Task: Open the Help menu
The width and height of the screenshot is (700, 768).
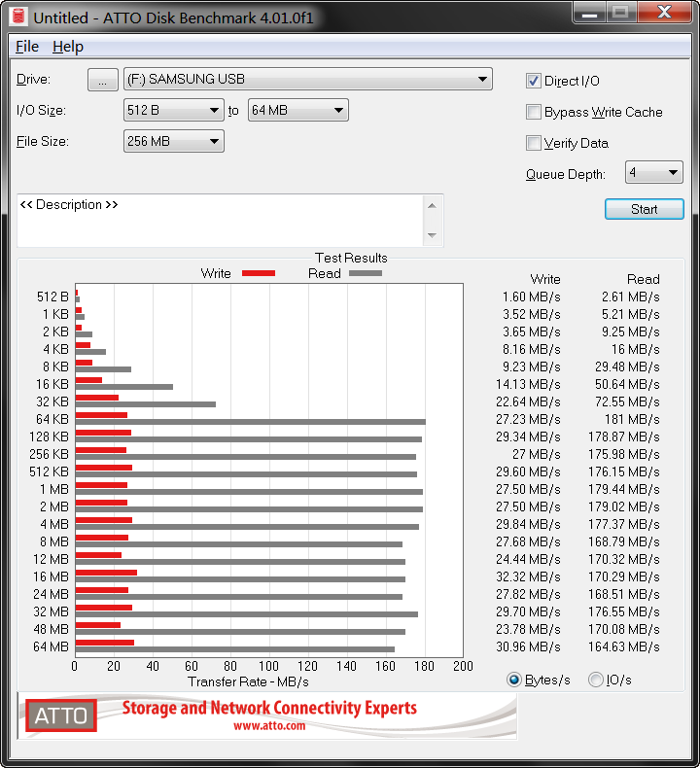Action: coord(68,47)
